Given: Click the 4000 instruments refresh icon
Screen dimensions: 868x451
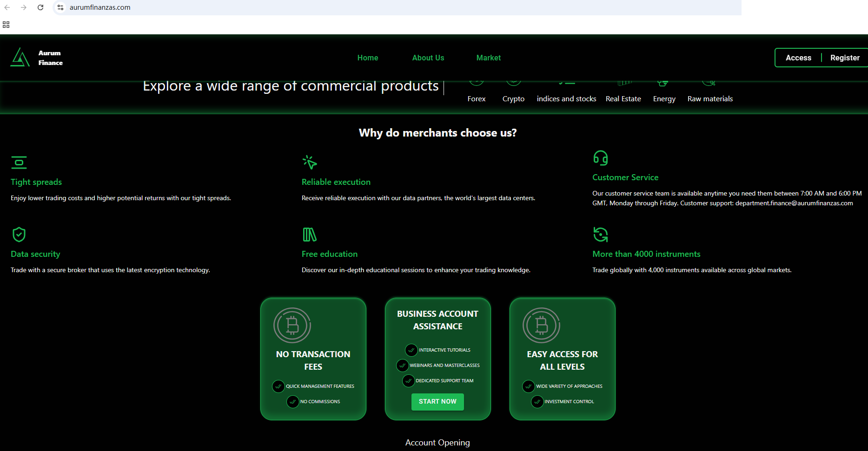Looking at the screenshot, I should (x=600, y=235).
